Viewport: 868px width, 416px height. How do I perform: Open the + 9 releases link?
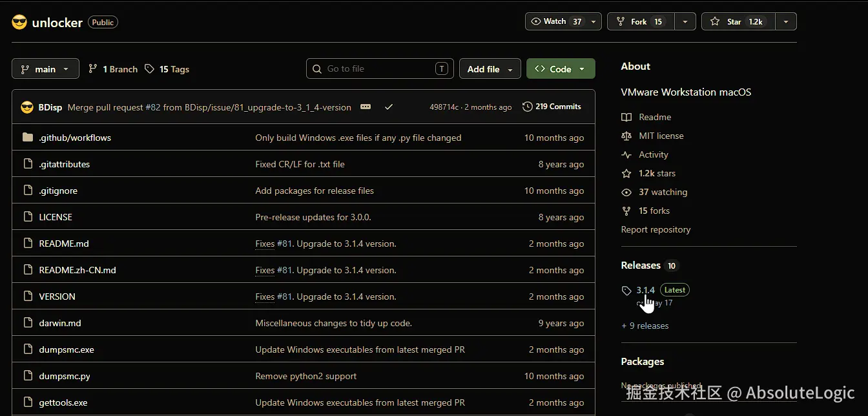[x=645, y=326]
